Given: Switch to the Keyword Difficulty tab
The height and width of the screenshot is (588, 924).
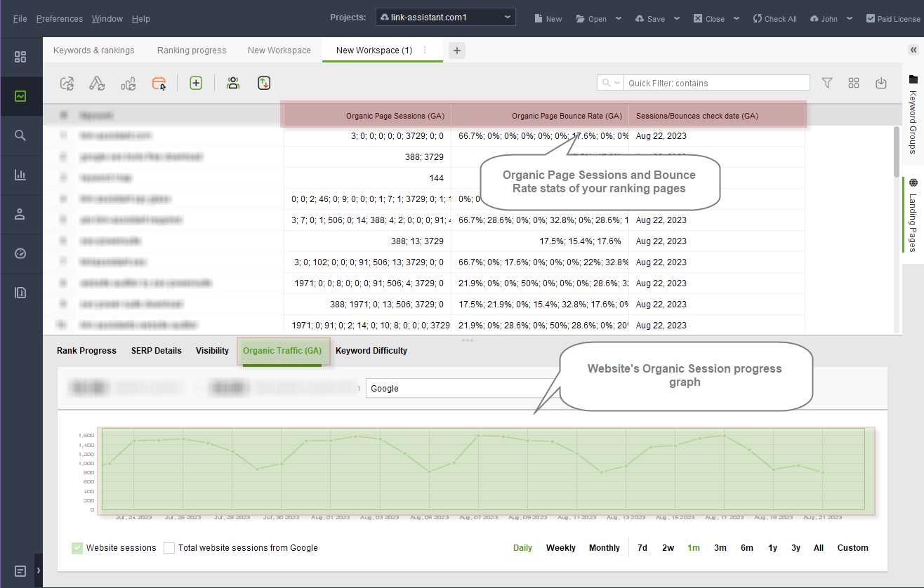Looking at the screenshot, I should (371, 351).
